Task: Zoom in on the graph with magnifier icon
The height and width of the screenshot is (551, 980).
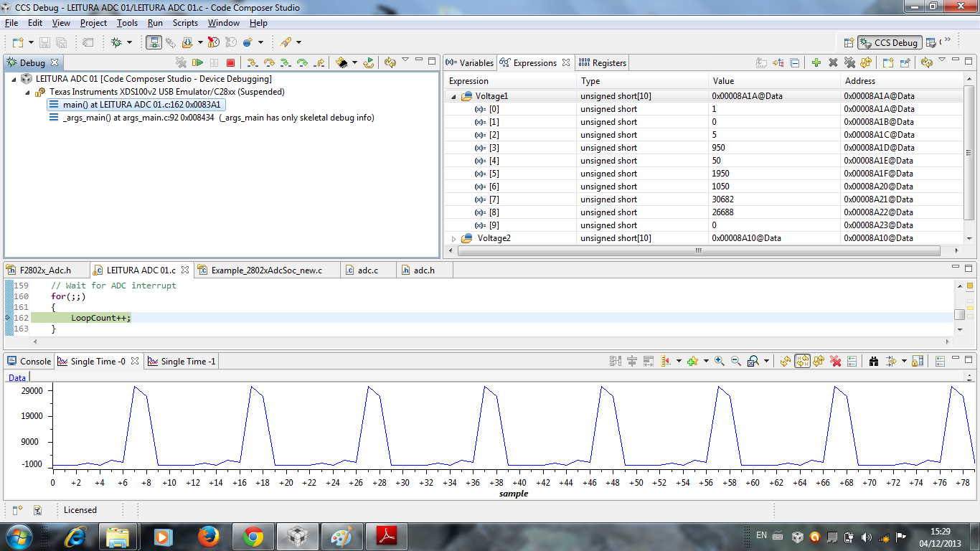Action: pos(720,361)
